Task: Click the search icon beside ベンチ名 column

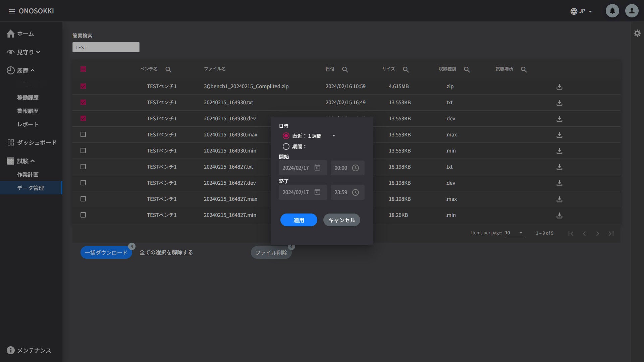Action: point(168,69)
